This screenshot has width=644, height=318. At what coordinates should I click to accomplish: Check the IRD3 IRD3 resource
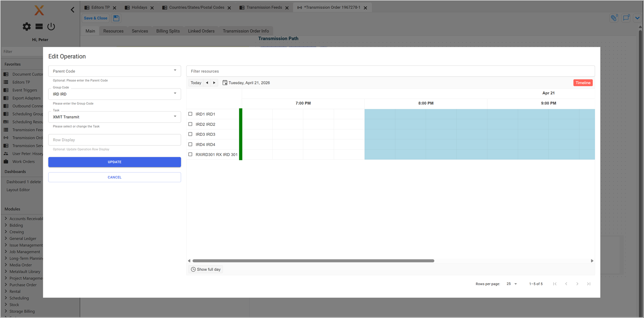point(190,134)
